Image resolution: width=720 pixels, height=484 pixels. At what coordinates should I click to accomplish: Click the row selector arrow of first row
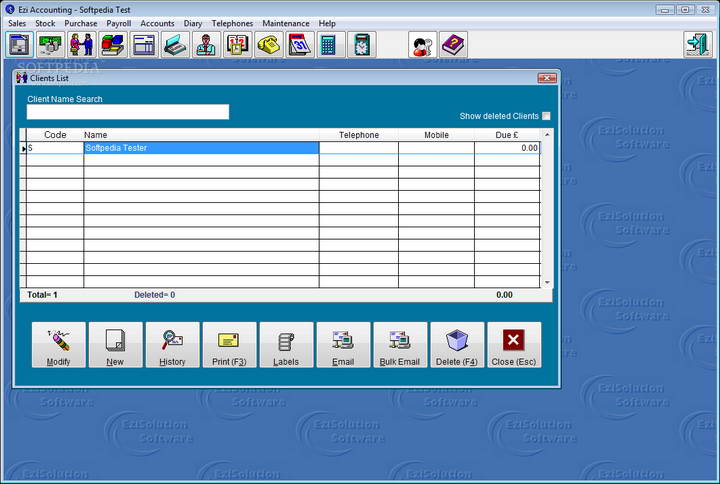click(x=23, y=148)
